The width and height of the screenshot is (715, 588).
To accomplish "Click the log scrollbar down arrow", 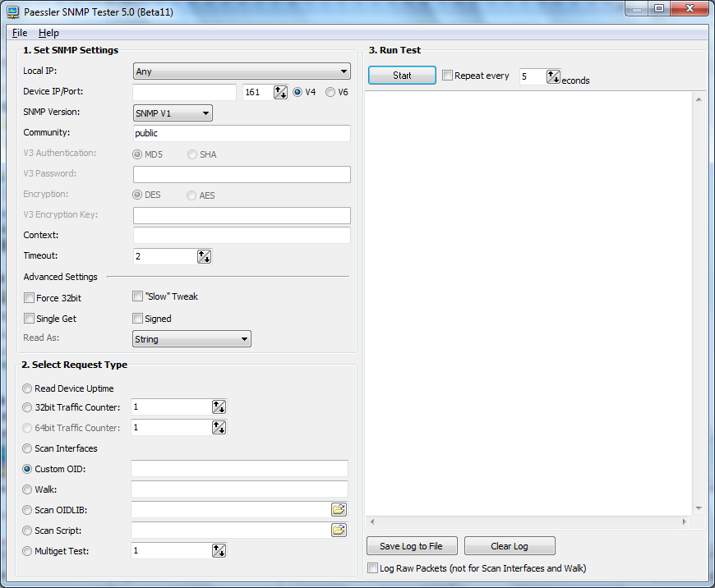I will tap(699, 508).
